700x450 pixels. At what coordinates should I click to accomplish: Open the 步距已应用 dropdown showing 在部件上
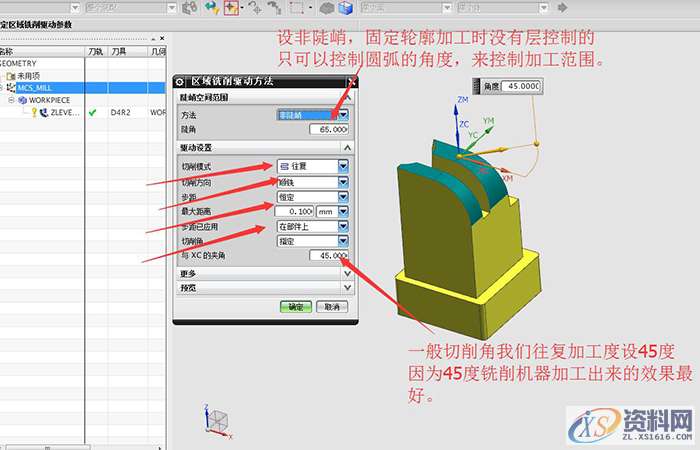point(343,226)
